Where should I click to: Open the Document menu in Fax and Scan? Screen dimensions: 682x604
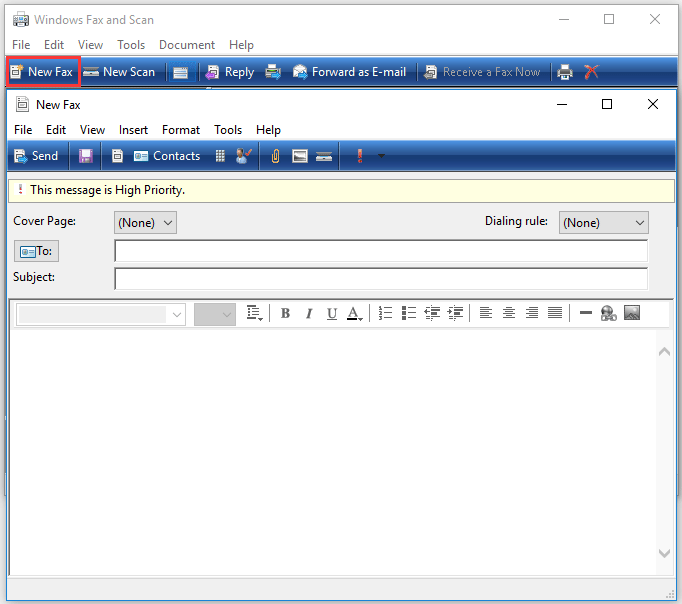click(186, 45)
